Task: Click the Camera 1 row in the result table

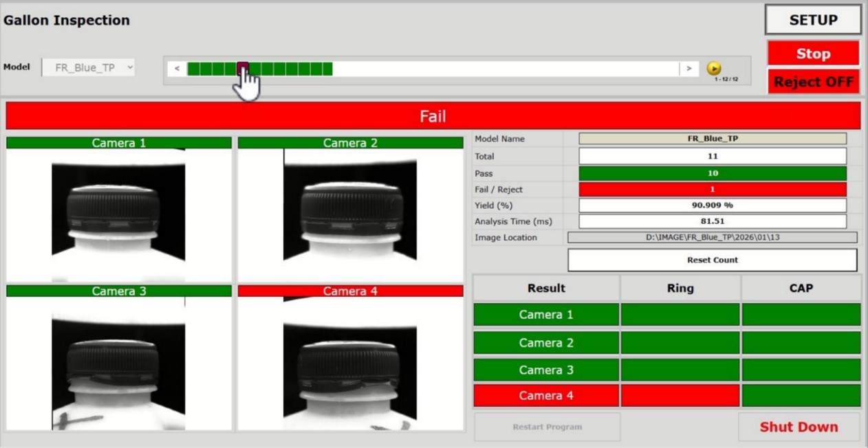Action: tap(546, 315)
